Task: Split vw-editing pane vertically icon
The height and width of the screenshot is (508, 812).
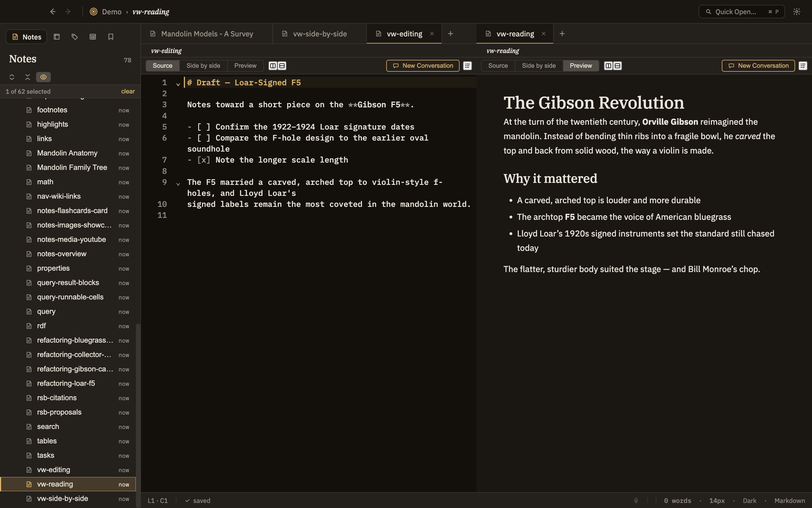Action: [x=273, y=66]
